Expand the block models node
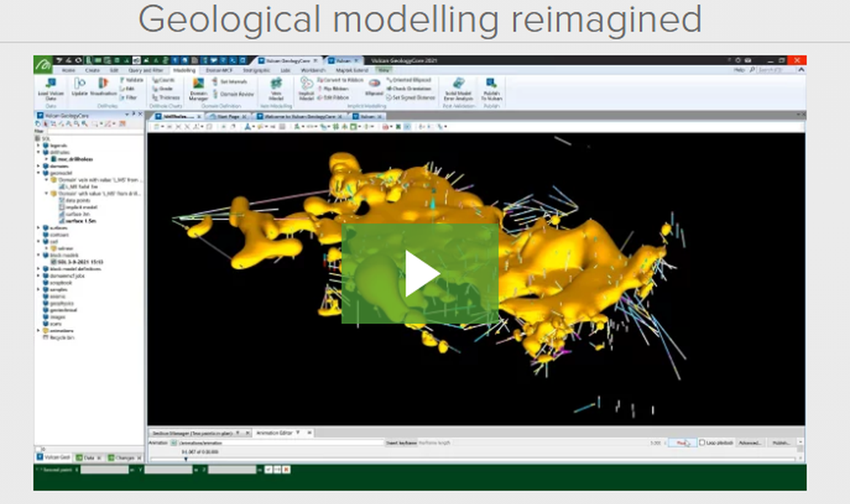Screen dimensions: 850x504 click(x=38, y=255)
